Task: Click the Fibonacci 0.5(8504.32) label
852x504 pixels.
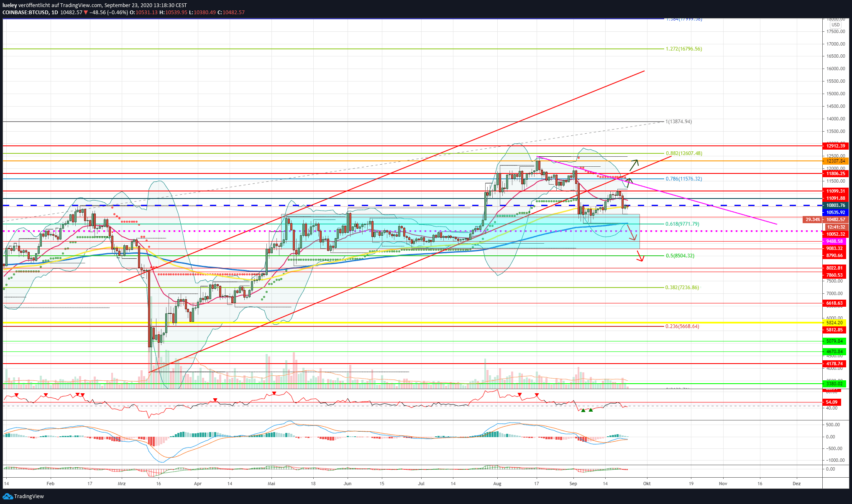Action: pyautogui.click(x=680, y=256)
